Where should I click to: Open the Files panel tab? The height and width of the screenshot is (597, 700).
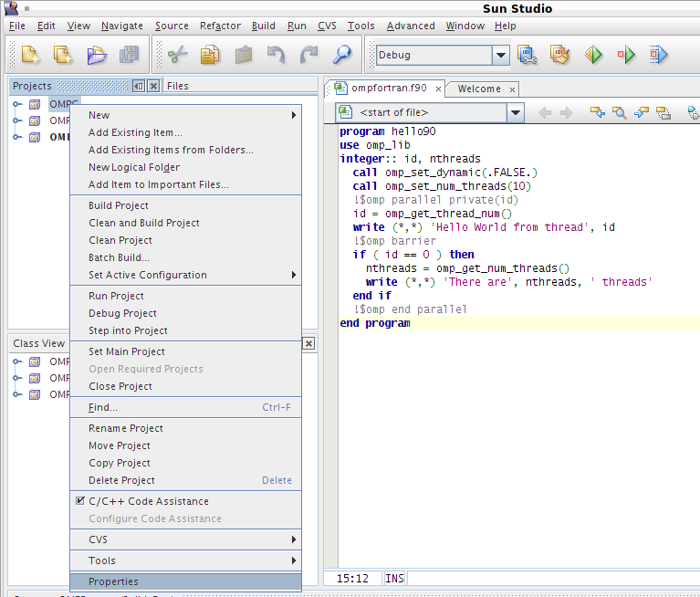click(x=178, y=86)
